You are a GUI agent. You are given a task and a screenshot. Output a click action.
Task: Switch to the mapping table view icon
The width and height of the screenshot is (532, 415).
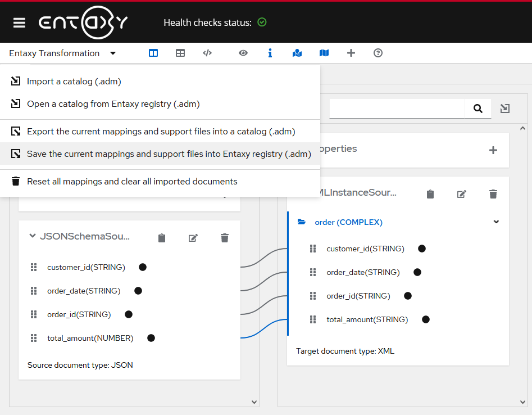180,53
